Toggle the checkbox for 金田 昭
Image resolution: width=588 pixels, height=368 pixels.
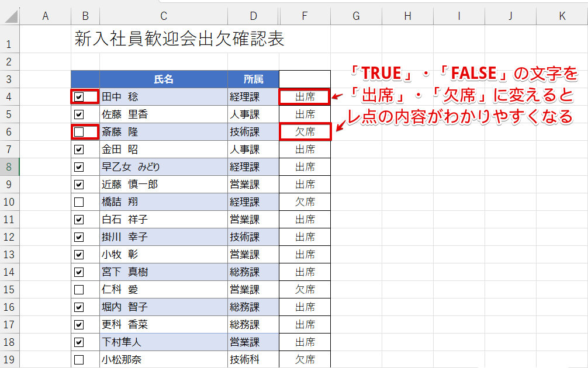(79, 150)
